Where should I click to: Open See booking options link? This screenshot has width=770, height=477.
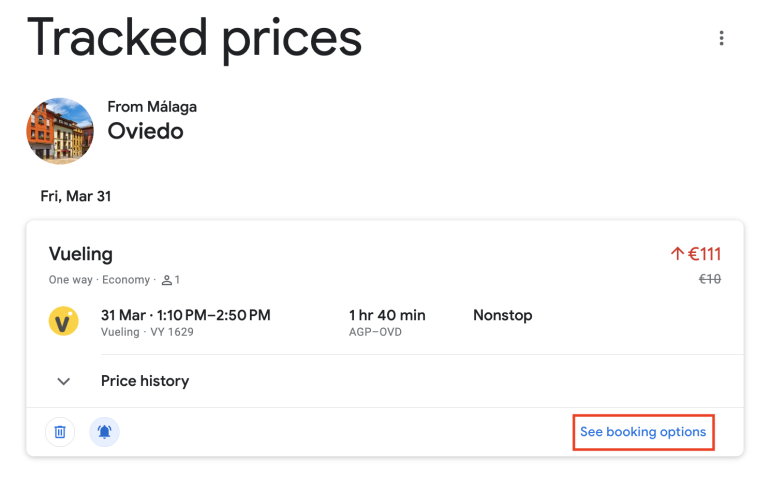(x=643, y=432)
